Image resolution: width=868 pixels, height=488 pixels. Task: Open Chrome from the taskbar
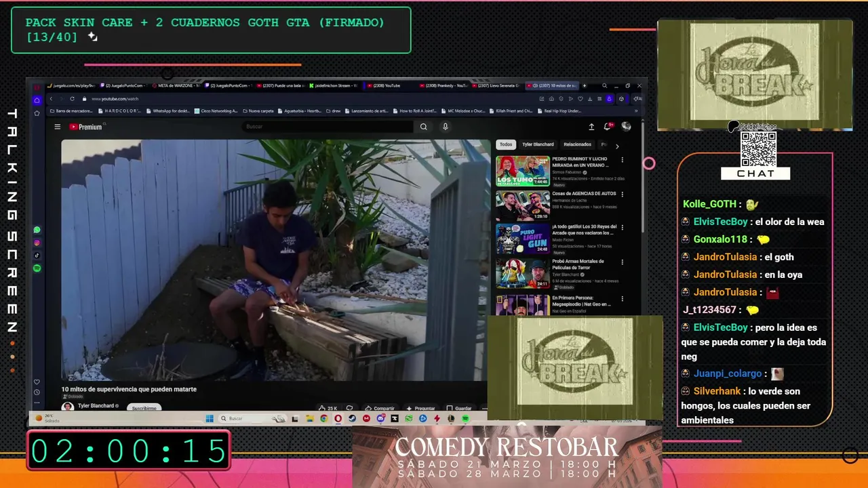pos(323,419)
